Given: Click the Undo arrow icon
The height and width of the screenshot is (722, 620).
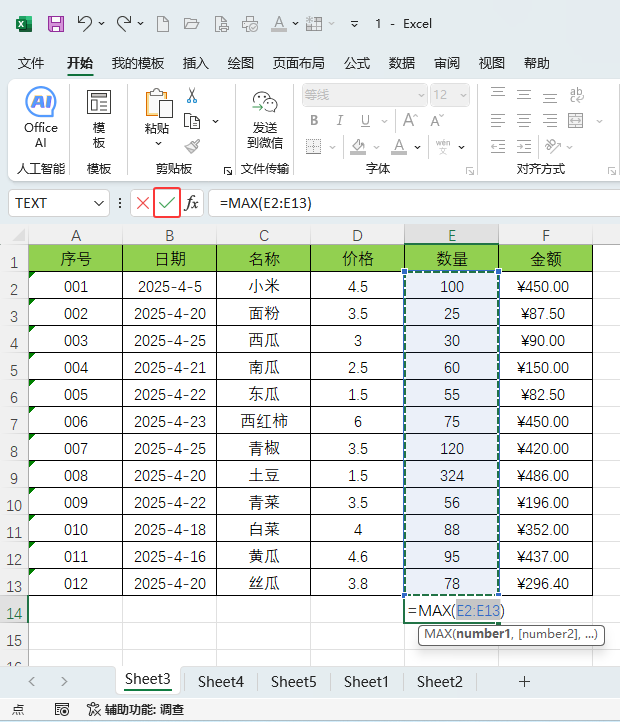Looking at the screenshot, I should point(85,23).
